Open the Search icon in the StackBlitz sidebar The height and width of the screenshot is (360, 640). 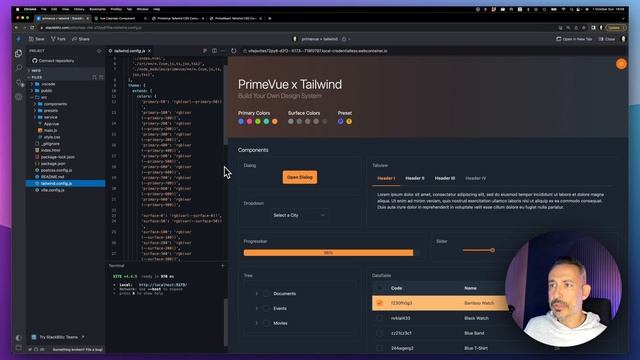19,68
